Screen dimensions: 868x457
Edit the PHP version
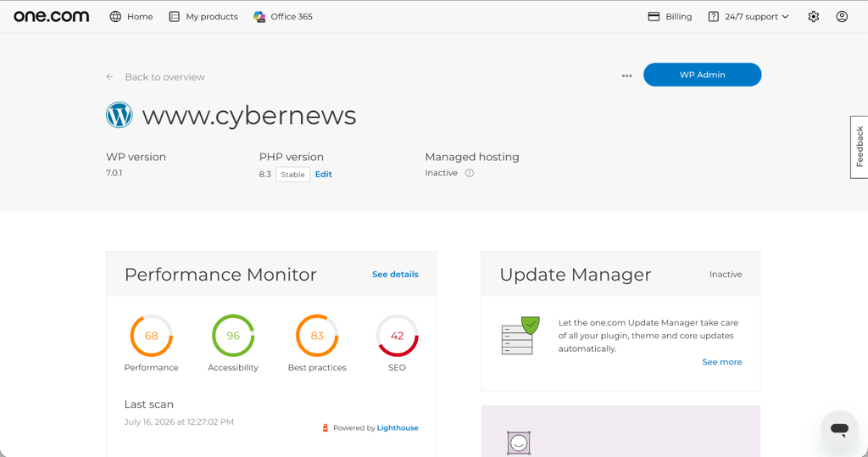(323, 174)
